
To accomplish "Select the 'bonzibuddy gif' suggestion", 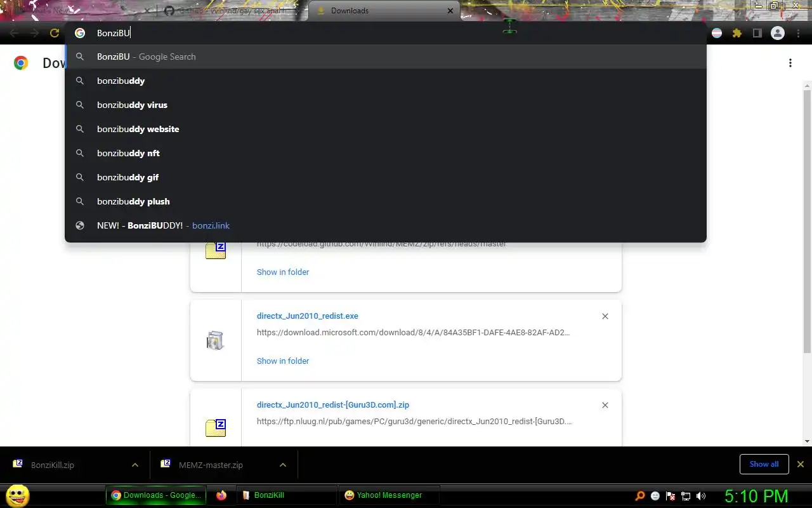I will 386,177.
